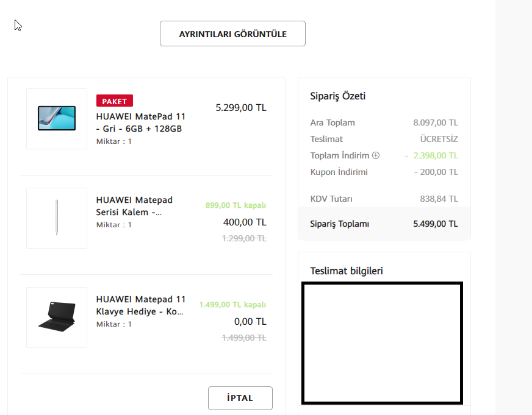Image resolution: width=532 pixels, height=415 pixels.
Task: Click the 899,00 TL kapalı discount label
Action: (235, 205)
